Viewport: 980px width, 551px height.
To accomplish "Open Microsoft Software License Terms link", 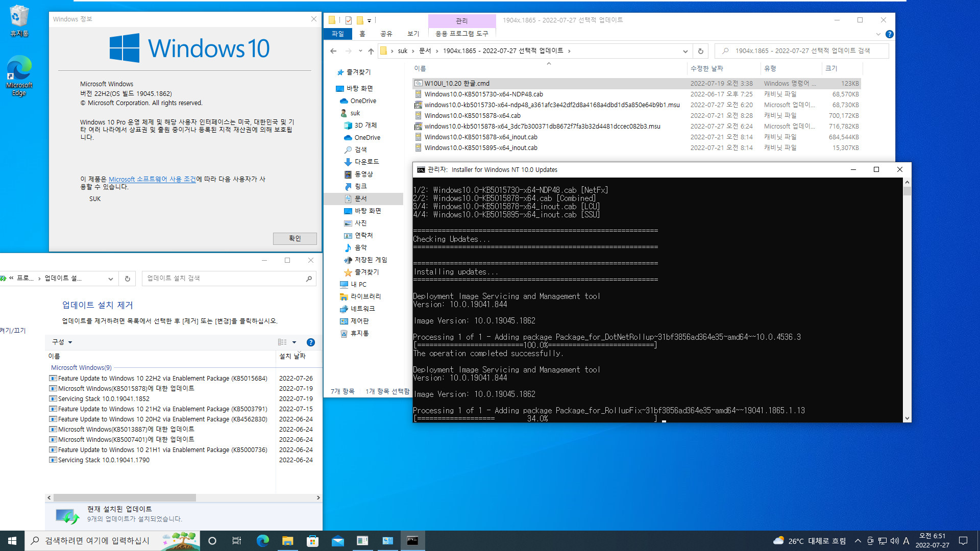I will click(152, 179).
